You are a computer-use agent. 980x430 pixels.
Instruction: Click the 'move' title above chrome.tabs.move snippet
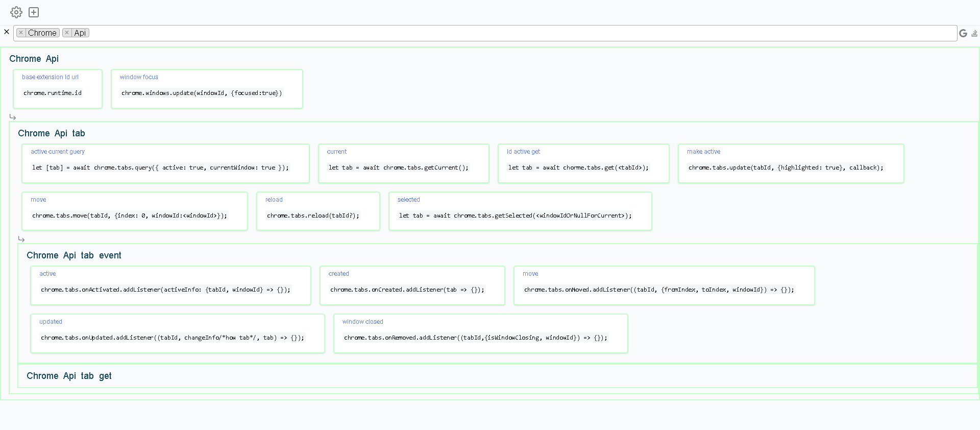38,200
